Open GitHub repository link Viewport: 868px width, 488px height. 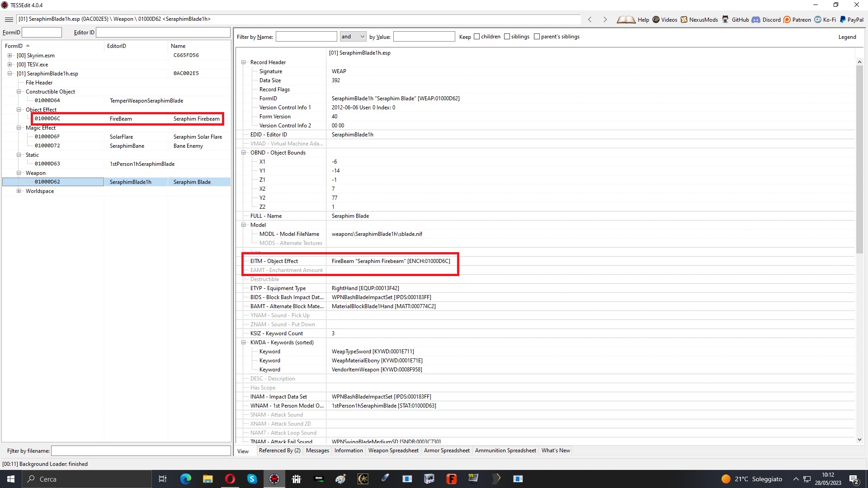point(735,19)
